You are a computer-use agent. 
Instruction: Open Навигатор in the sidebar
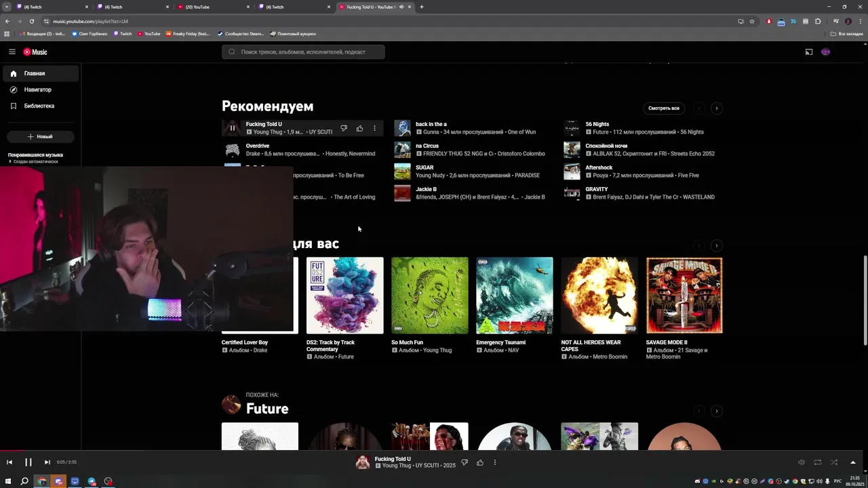(x=40, y=89)
